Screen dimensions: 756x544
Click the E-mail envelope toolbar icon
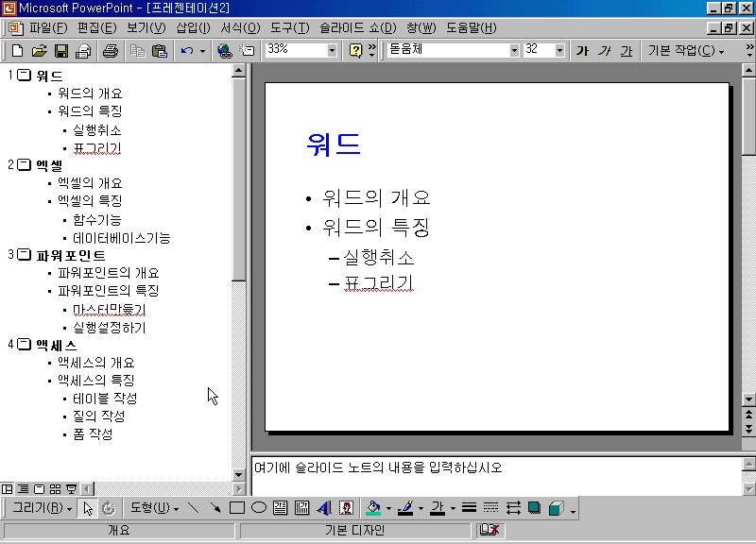(x=83, y=51)
